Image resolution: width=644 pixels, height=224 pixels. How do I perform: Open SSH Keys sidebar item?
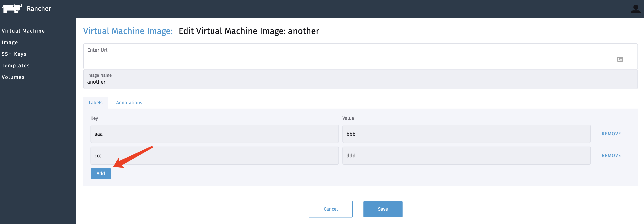click(x=14, y=54)
